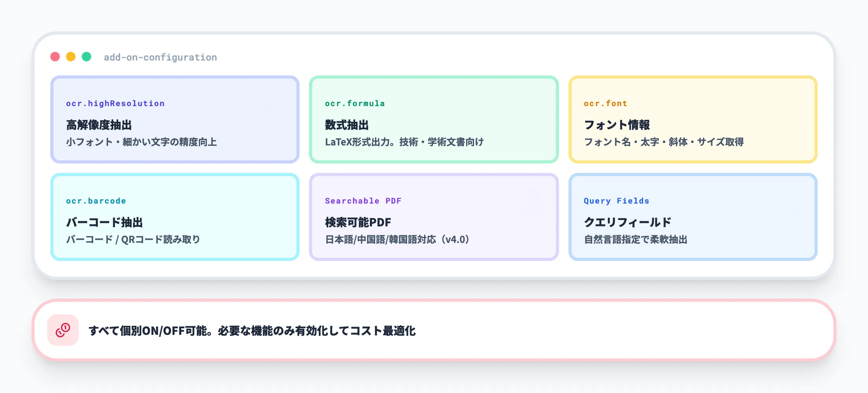The image size is (868, 393).
Task: Click the link icon in the pink notice bar
Action: pos(63,331)
